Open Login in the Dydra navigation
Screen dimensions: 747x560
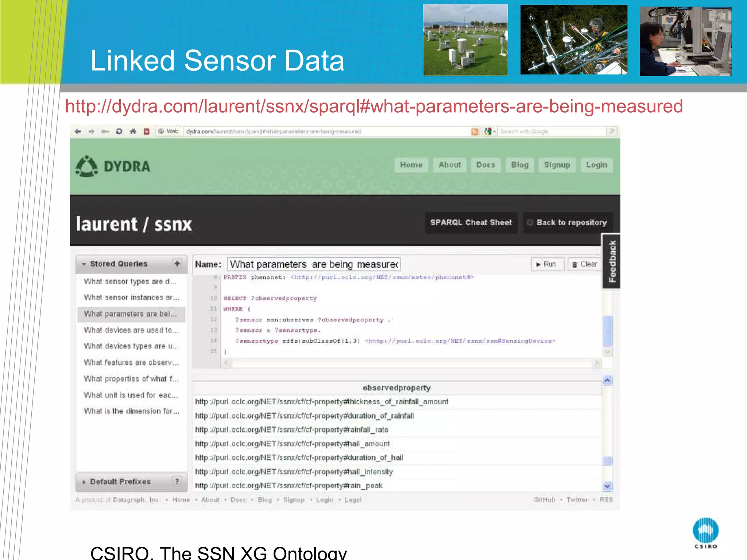tap(597, 165)
